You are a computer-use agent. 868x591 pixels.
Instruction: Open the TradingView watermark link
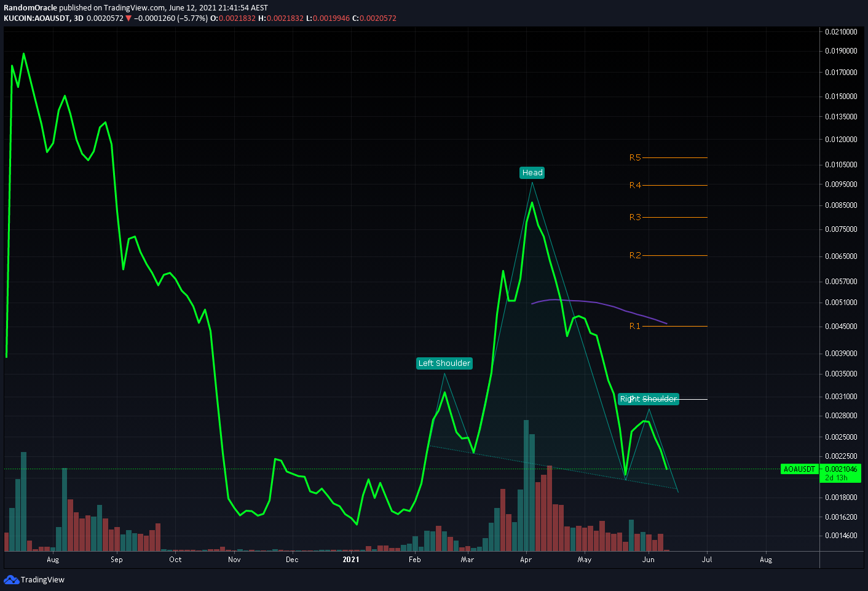[x=34, y=579]
